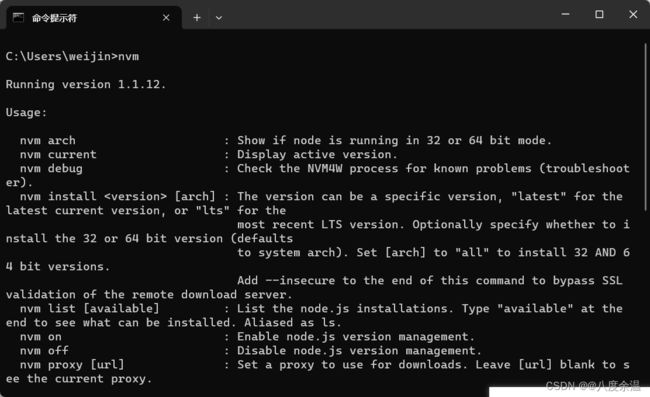Click the "Running version 1.1.12." text
Viewport: 650px width, 397px height.
[85, 84]
